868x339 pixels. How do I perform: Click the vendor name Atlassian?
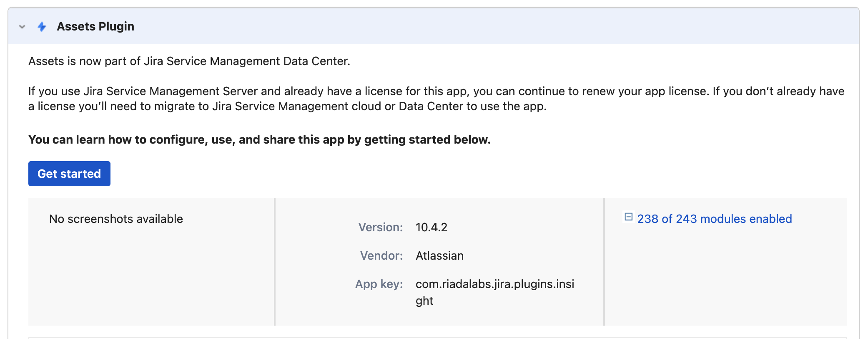click(x=439, y=256)
